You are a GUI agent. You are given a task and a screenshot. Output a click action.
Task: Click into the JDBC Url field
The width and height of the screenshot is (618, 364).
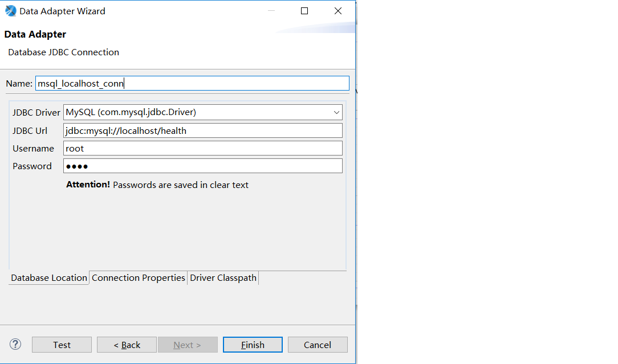coord(202,131)
